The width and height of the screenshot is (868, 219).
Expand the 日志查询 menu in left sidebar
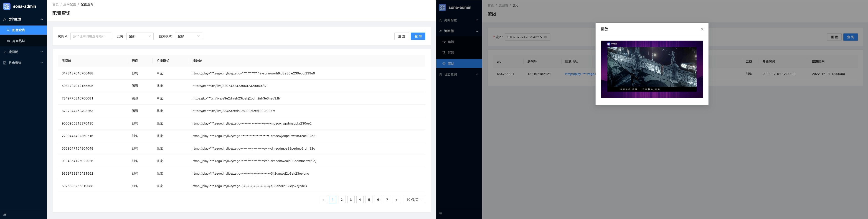41,63
